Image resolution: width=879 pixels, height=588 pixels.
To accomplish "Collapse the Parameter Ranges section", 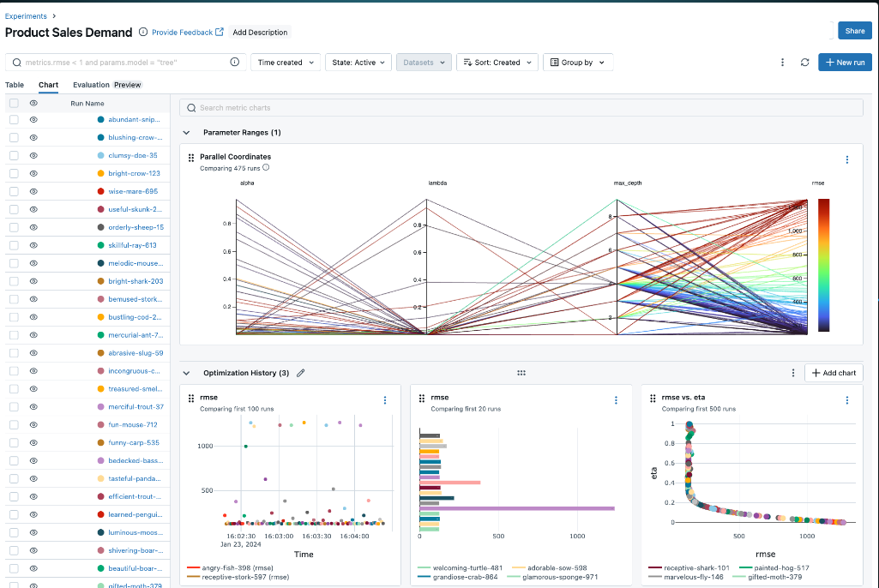I will [187, 133].
